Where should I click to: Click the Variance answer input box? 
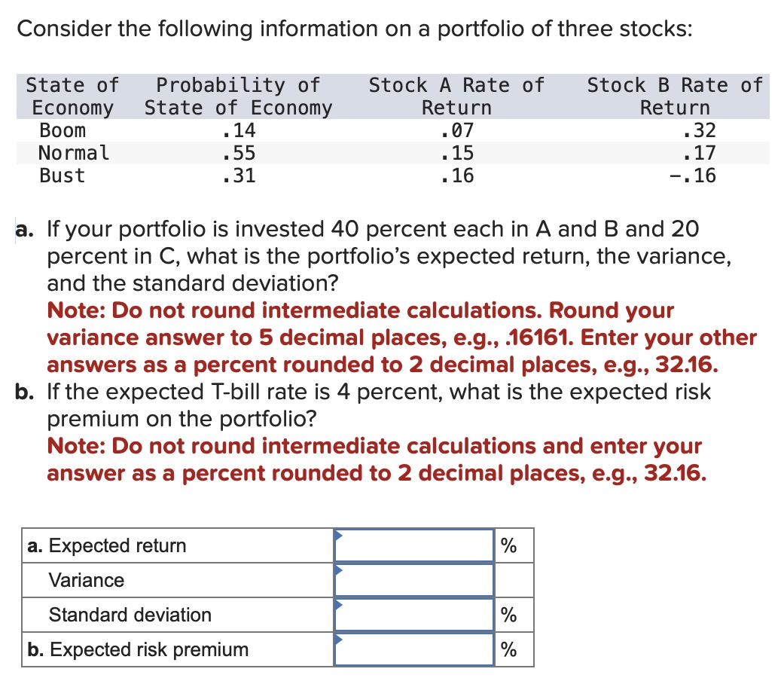(x=414, y=580)
